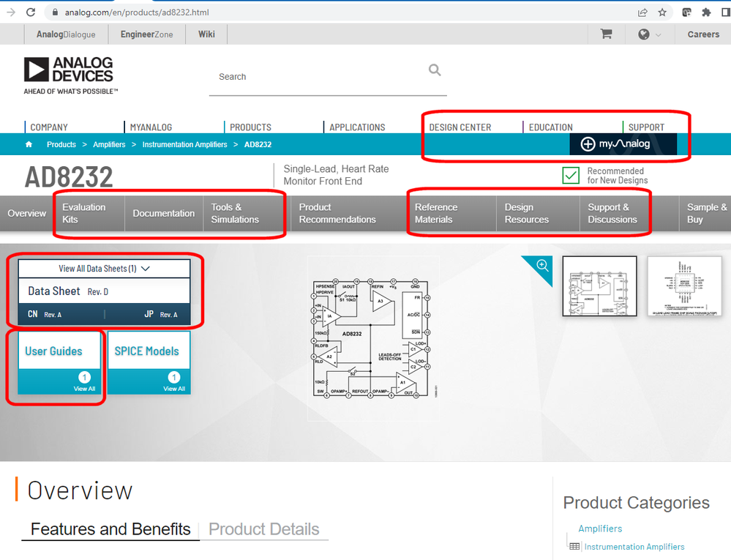Switch to Product Details tab
This screenshot has width=731, height=560.
(x=264, y=529)
